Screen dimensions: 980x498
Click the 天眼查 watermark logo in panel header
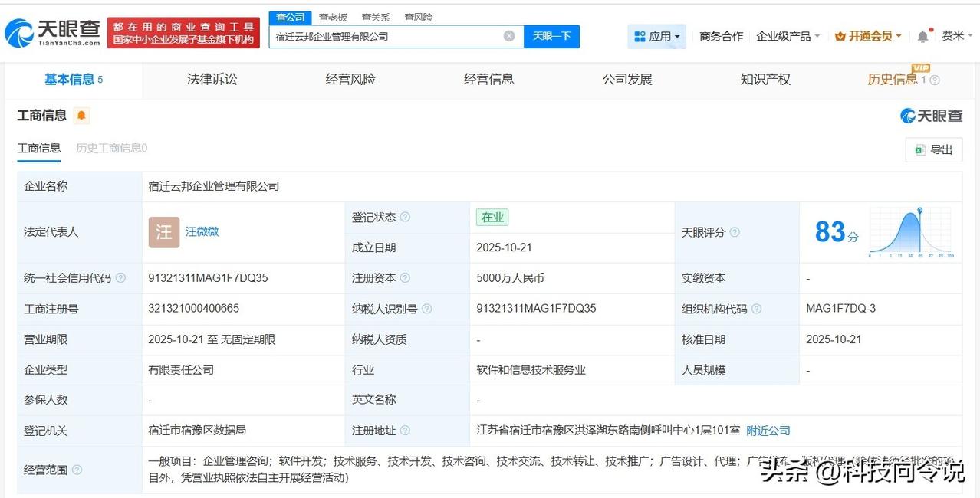tap(931, 115)
